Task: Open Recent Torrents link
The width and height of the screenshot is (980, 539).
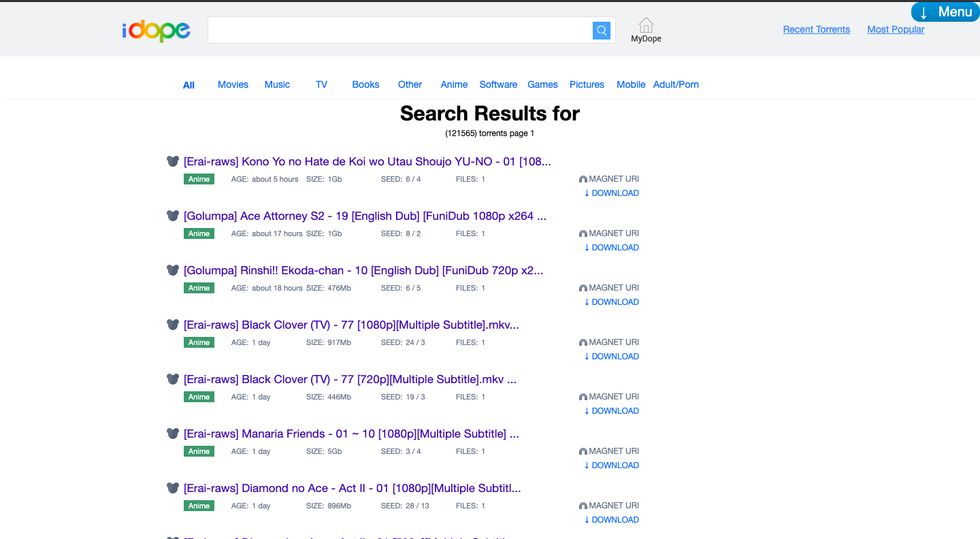Action: click(x=817, y=29)
